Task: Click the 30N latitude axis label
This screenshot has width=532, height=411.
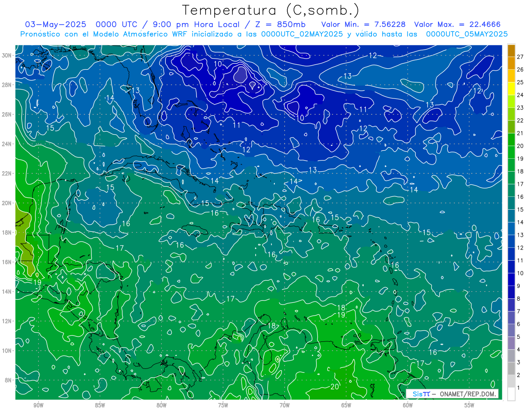Action: pos(7,55)
